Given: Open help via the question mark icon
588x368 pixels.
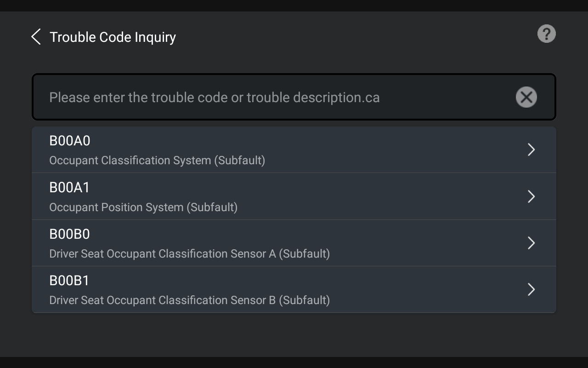Looking at the screenshot, I should click(547, 34).
